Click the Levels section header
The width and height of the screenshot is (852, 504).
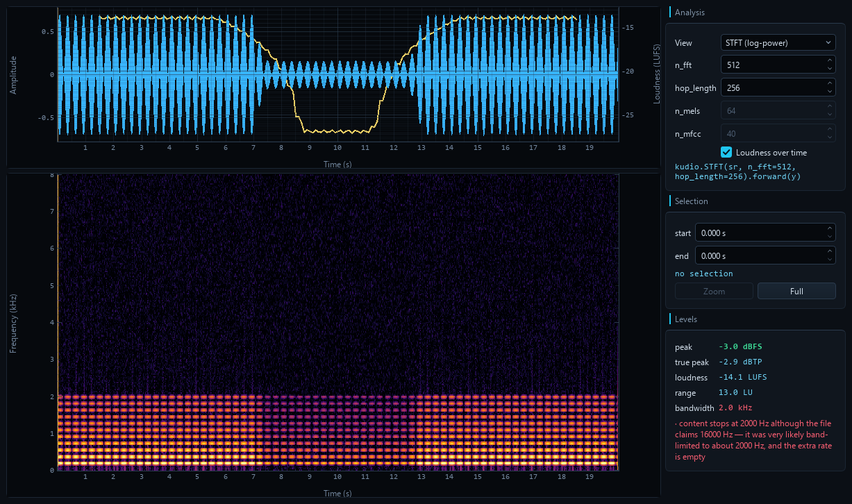[686, 319]
